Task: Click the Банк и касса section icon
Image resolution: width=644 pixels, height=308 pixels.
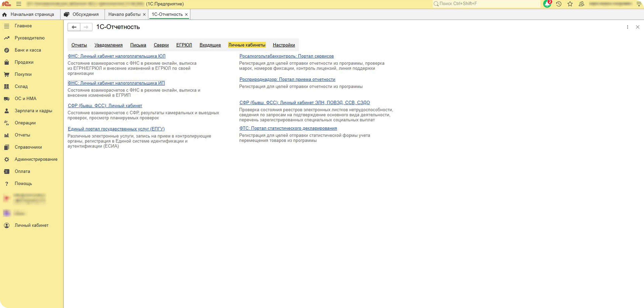Action: click(x=7, y=50)
